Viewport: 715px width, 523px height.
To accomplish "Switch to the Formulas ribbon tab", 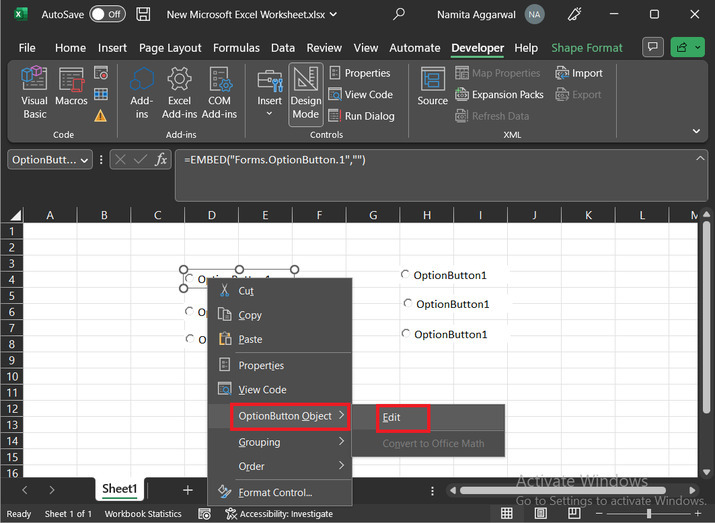I will pos(234,48).
